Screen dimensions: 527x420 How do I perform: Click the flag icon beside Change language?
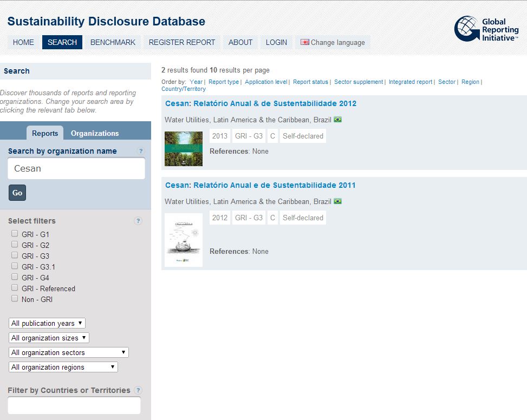(304, 42)
